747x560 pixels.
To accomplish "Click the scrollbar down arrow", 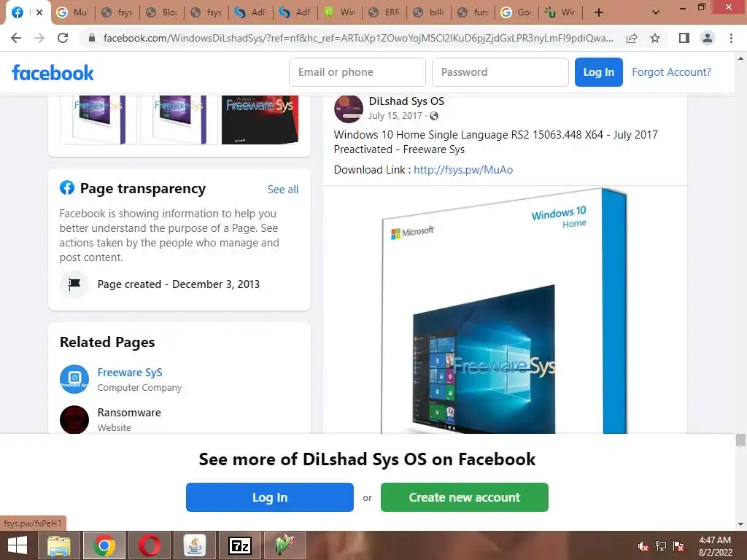I will point(740,524).
